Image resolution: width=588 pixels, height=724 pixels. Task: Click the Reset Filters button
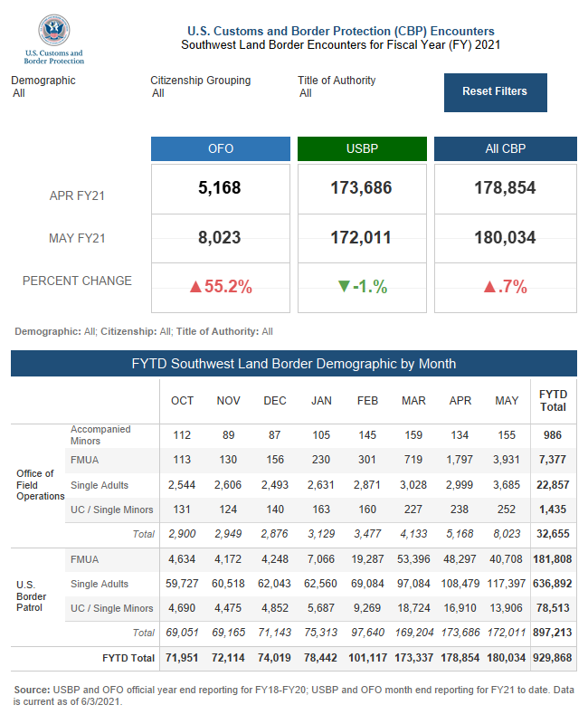pos(495,92)
